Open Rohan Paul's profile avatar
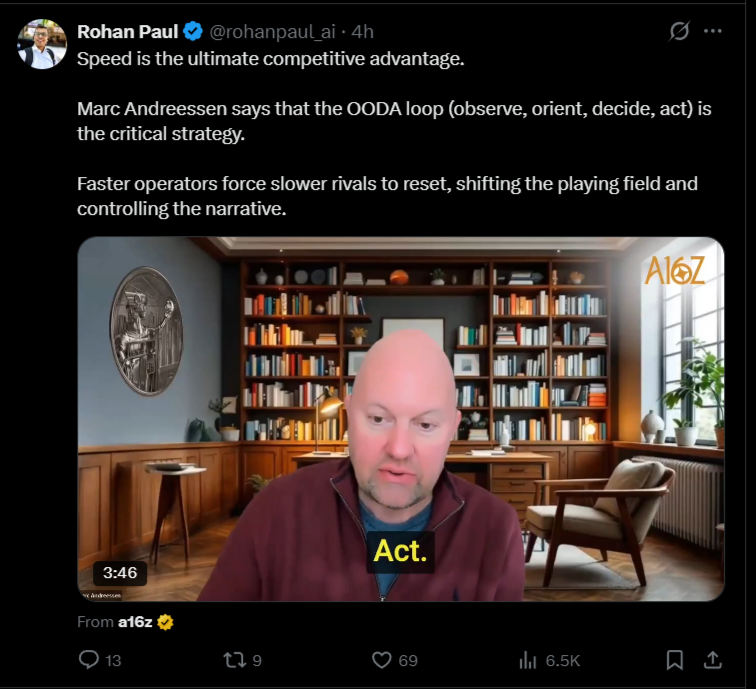The width and height of the screenshot is (756, 689). tap(42, 44)
